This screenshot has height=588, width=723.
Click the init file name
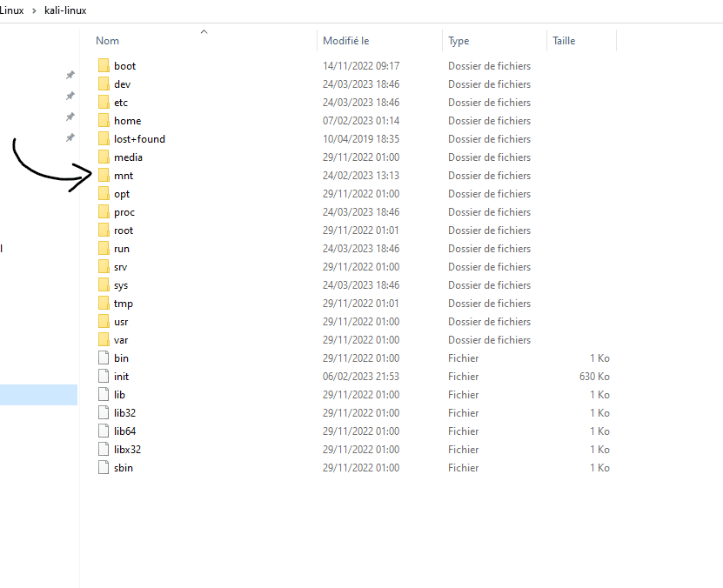121,377
